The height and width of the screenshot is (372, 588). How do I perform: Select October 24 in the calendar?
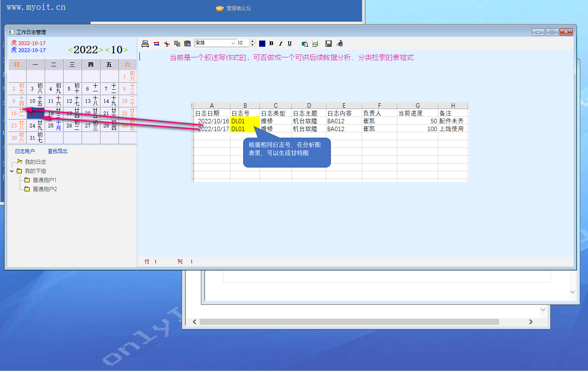pos(35,126)
